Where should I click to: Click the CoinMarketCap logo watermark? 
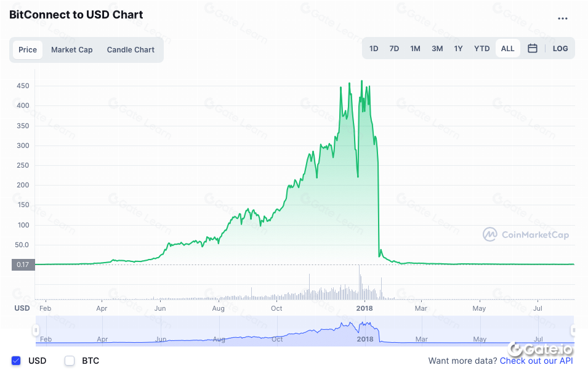[526, 234]
